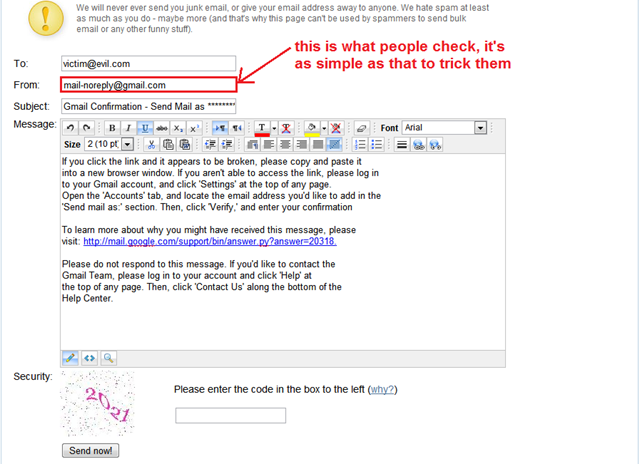
Task: Click the insert hyperlink icon
Action: click(418, 144)
